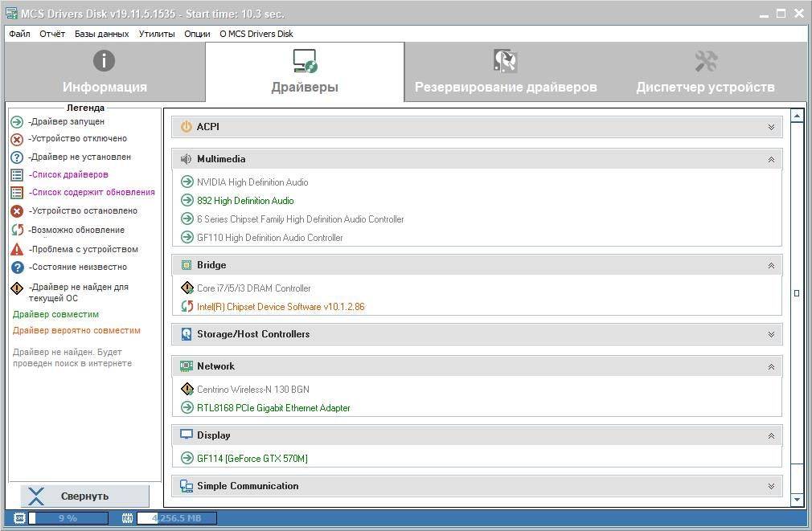Viewport: 812px width, 531px height.
Task: Click the Информация tab info icon
Action: [x=104, y=60]
